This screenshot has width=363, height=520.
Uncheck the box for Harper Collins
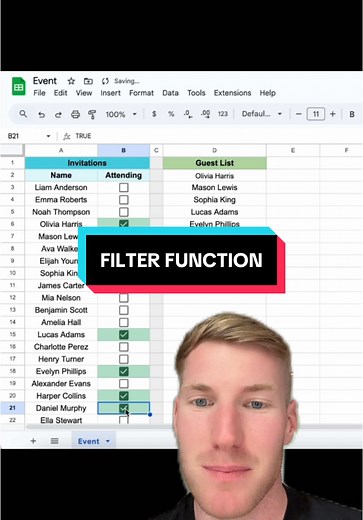tap(124, 396)
